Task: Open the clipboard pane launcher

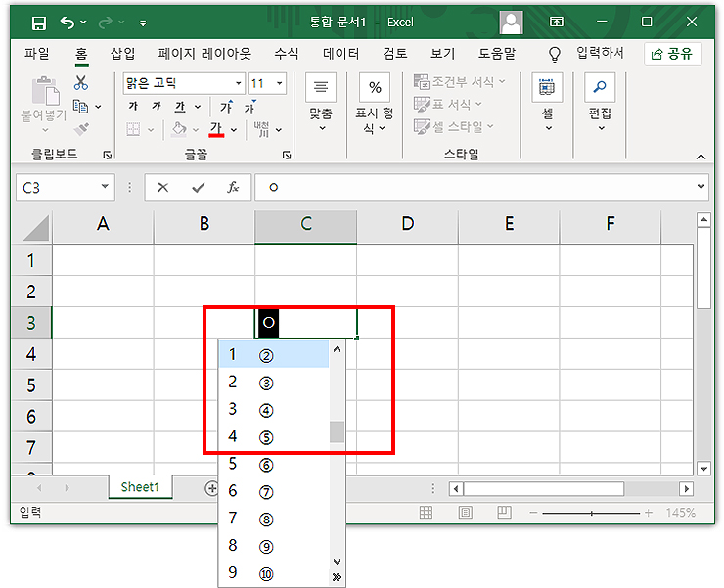Action: (x=107, y=156)
